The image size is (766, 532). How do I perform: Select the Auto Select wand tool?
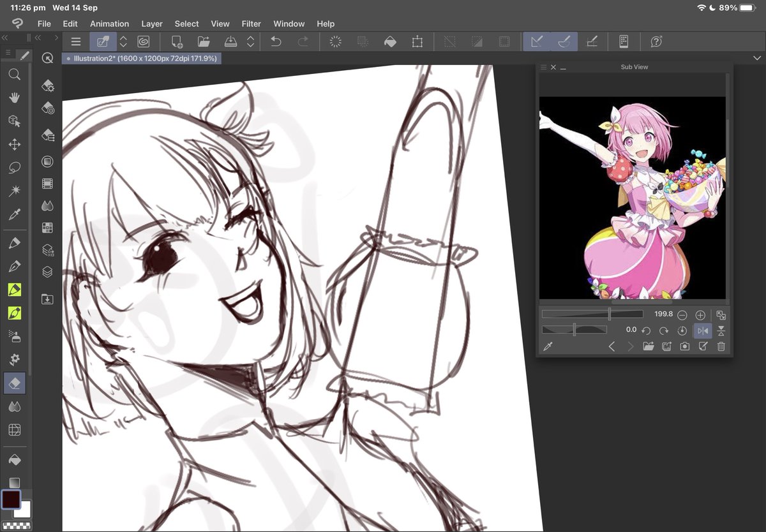pos(14,191)
